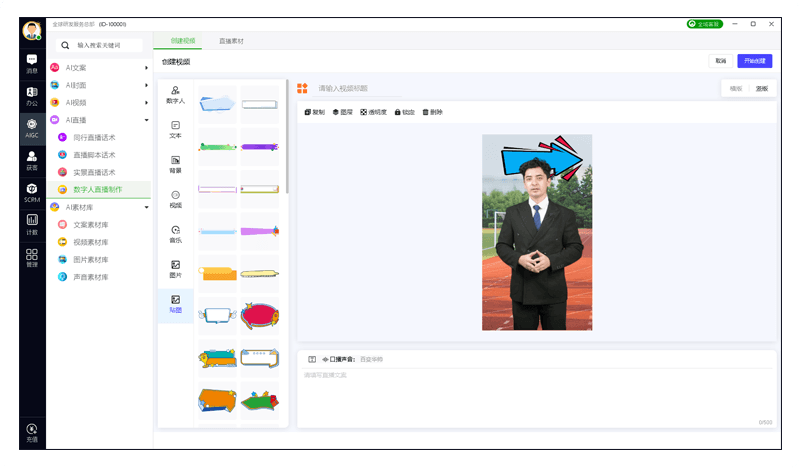This screenshot has height=468, width=799.
Task: Click the 锁定 lock toggle
Action: [x=405, y=112]
